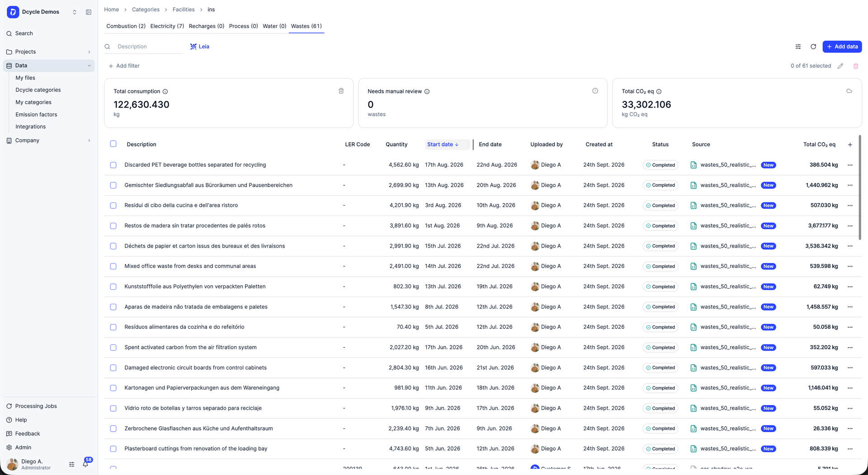Click the cloud icon on Total CO₂ card

(849, 91)
